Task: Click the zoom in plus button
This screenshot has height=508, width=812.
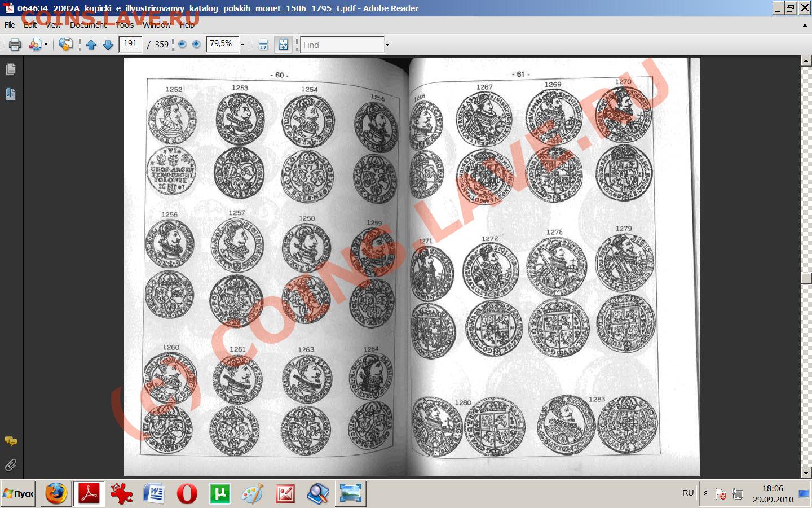Action: point(196,45)
